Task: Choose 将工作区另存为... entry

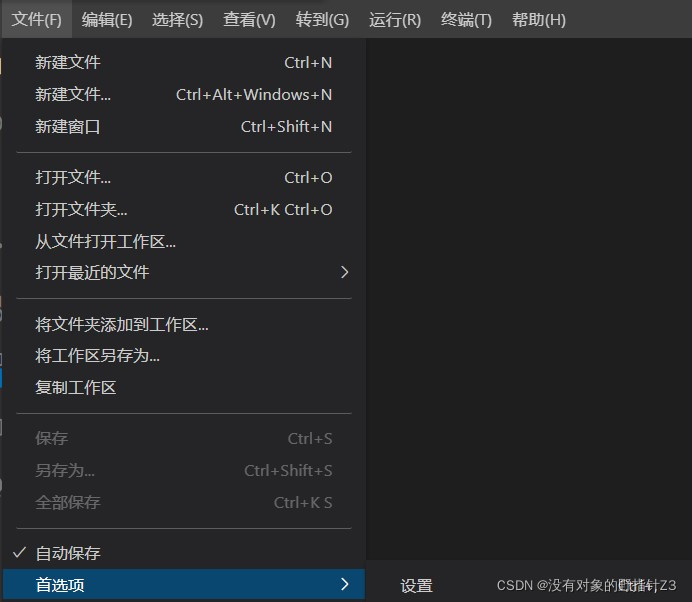Action: [x=184, y=356]
